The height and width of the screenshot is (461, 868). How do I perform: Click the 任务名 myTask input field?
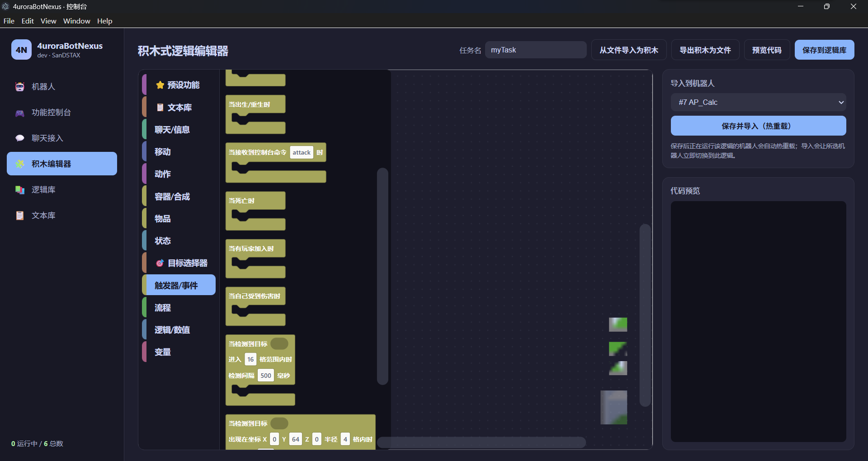pos(536,50)
